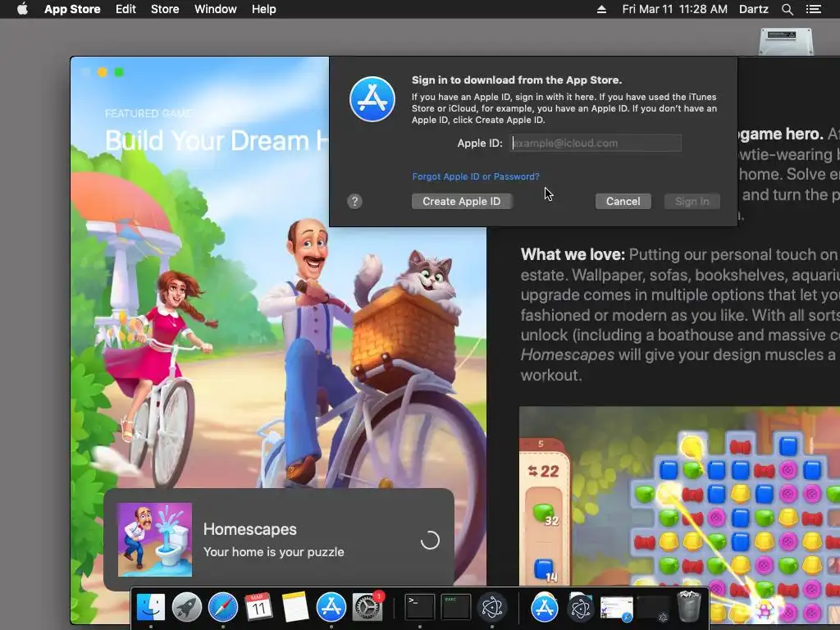Click the yellow minimize button of App Store window
The width and height of the screenshot is (840, 630).
[x=103, y=72]
